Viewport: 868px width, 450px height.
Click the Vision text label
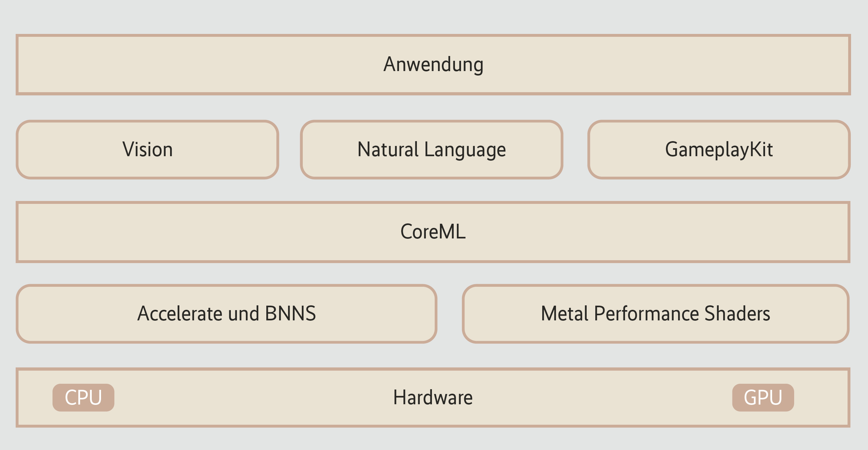coord(148,149)
